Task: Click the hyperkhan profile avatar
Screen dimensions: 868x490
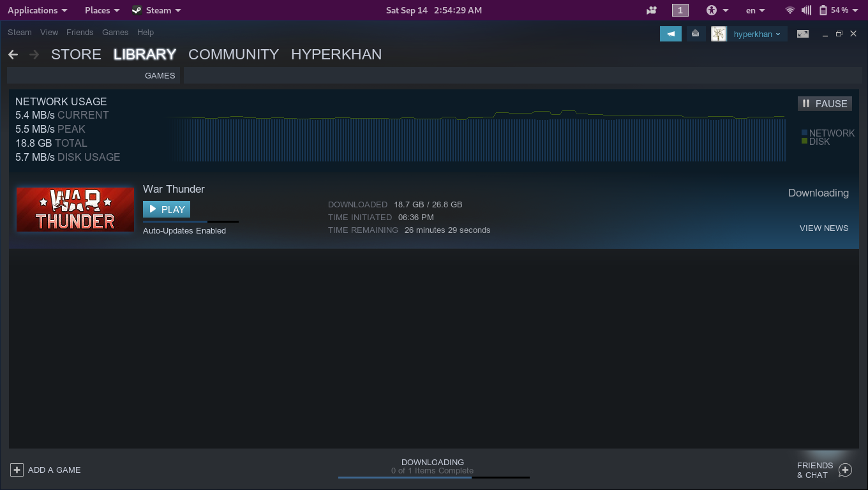Action: click(719, 34)
